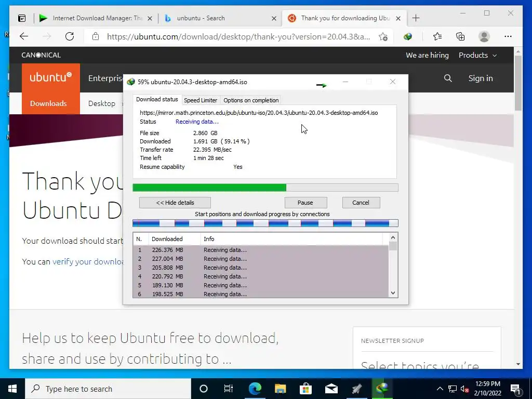Open a new browser tab
Screen dimensions: 532x399
click(x=416, y=18)
